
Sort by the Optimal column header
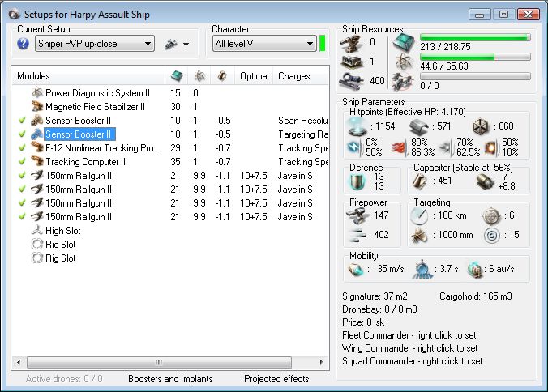pyautogui.click(x=254, y=76)
